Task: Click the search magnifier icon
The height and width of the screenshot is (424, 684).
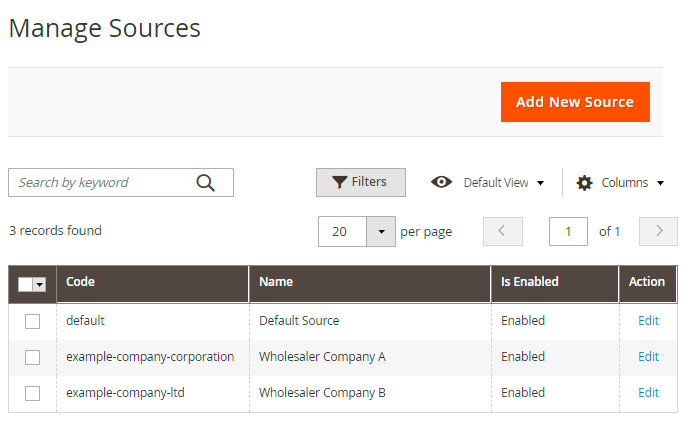Action: tap(206, 182)
